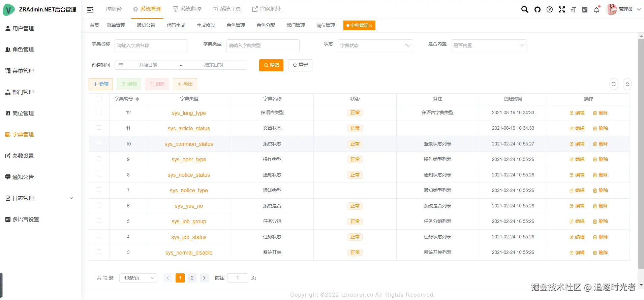
Task: Edit the sys_common_status row
Action: coord(577,144)
